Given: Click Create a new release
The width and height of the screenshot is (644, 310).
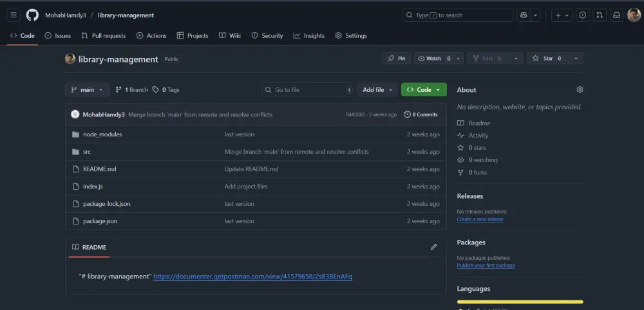Looking at the screenshot, I should 480,219.
